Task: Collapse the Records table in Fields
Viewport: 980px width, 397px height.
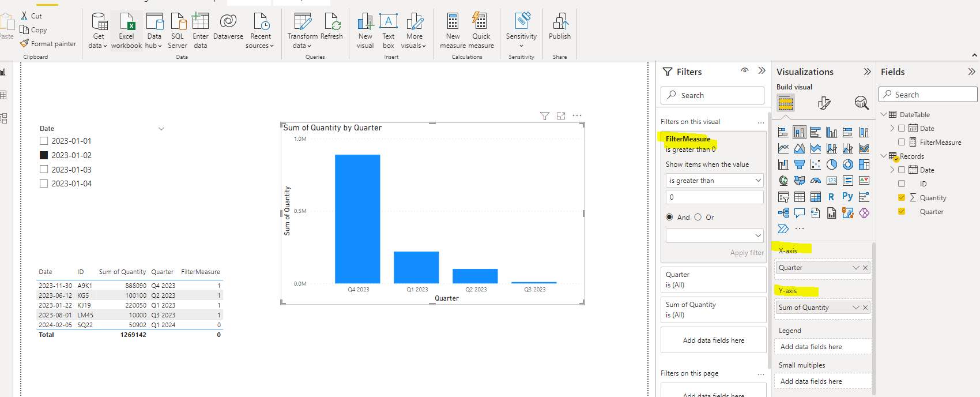Action: coord(884,156)
